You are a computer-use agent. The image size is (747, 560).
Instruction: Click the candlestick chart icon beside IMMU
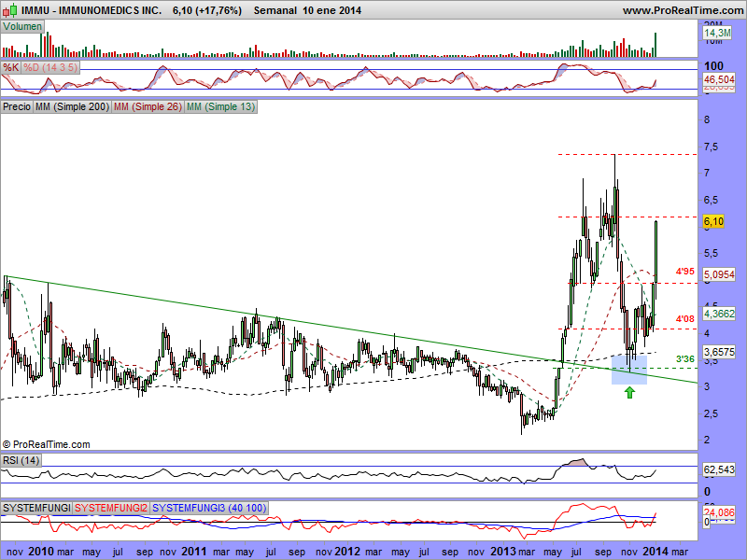coord(10,10)
